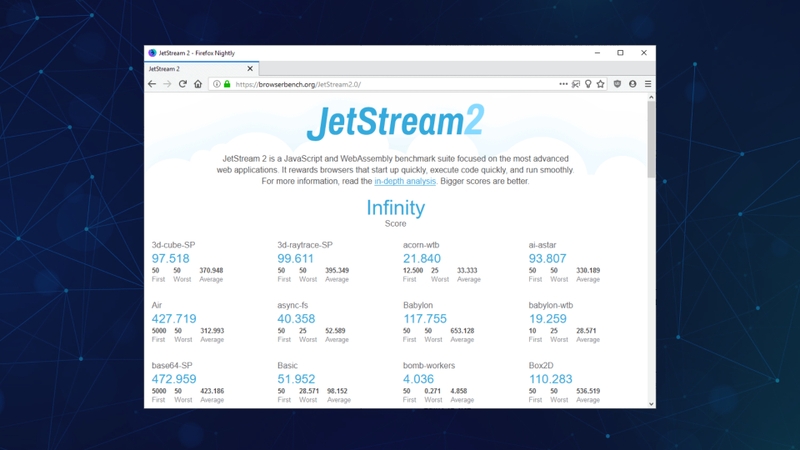
Task: Click the bomb-workers benchmark name
Action: tap(429, 365)
